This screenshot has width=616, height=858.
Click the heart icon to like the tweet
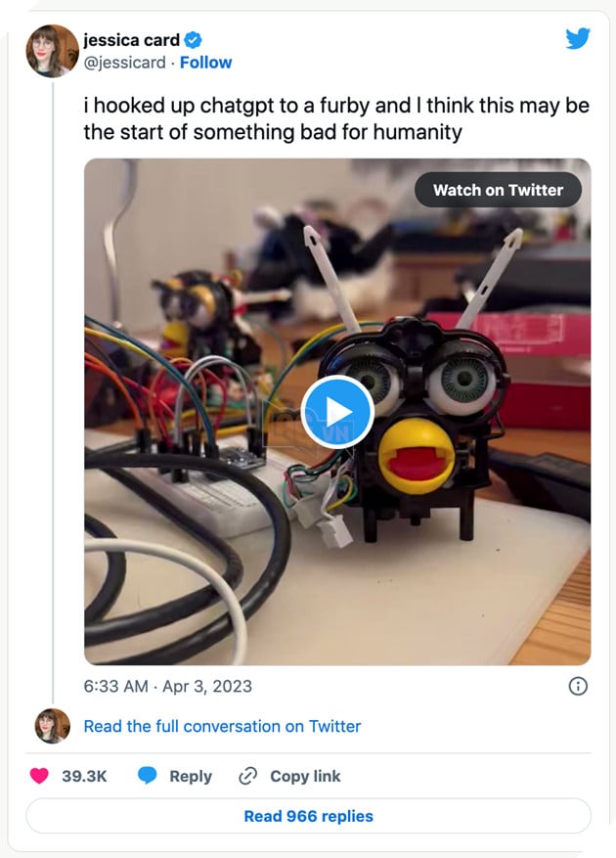point(39,776)
